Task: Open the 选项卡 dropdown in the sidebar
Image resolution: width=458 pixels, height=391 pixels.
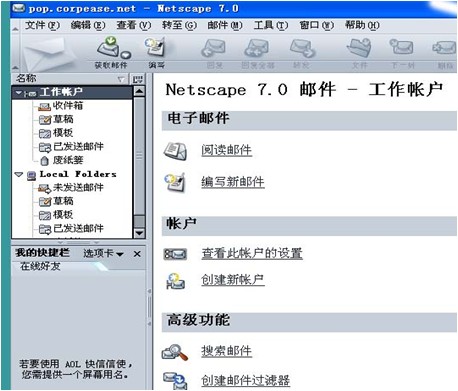Action: [103, 254]
